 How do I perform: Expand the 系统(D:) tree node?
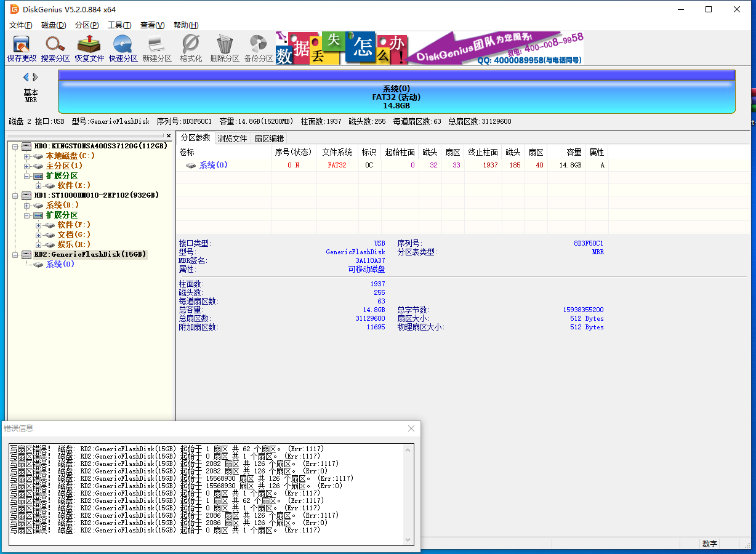coord(26,205)
